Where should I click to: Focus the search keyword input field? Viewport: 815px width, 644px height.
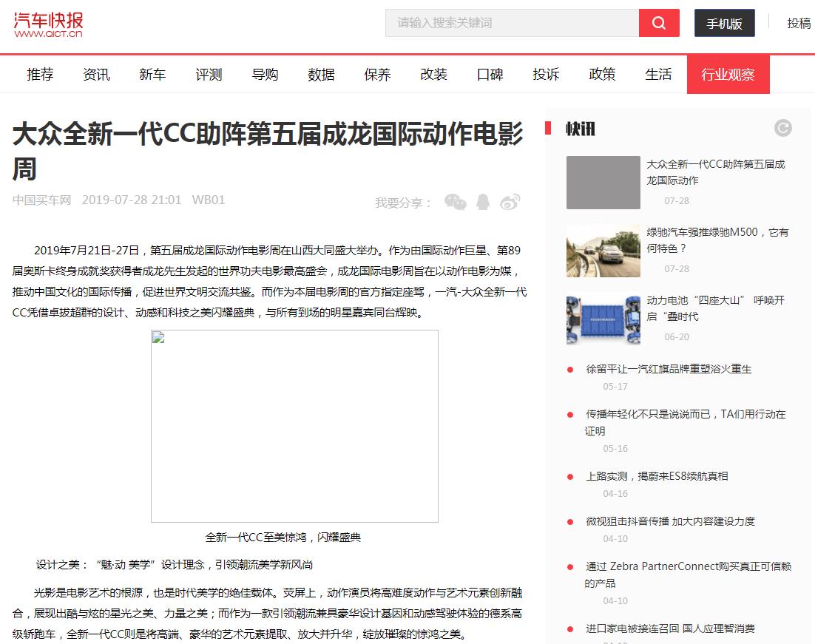coord(512,23)
